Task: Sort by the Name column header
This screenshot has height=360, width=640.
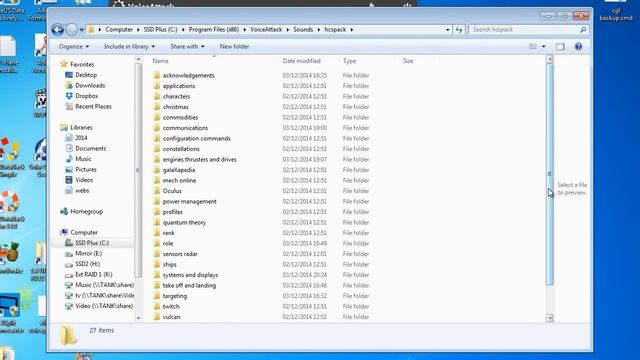Action: pos(160,61)
